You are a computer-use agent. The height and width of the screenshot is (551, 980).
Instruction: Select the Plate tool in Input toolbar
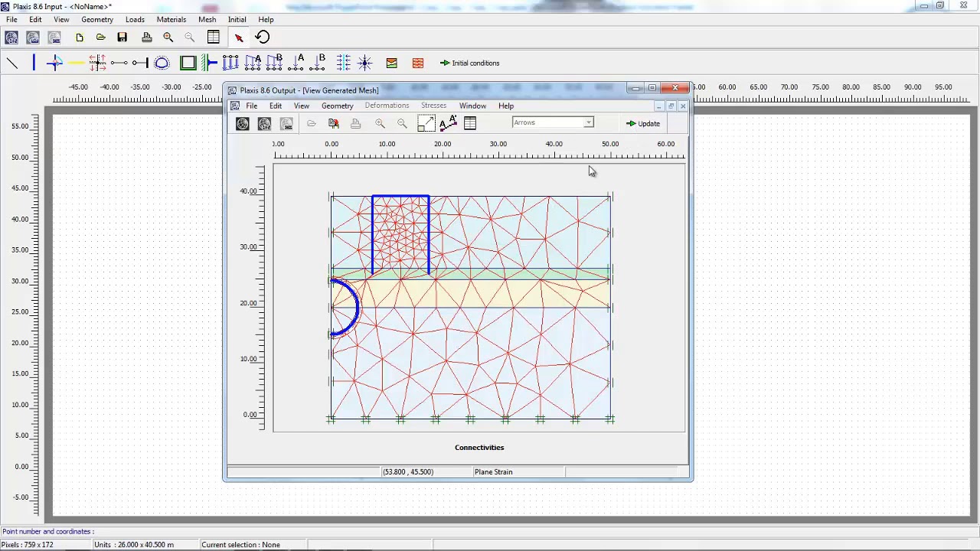[34, 63]
